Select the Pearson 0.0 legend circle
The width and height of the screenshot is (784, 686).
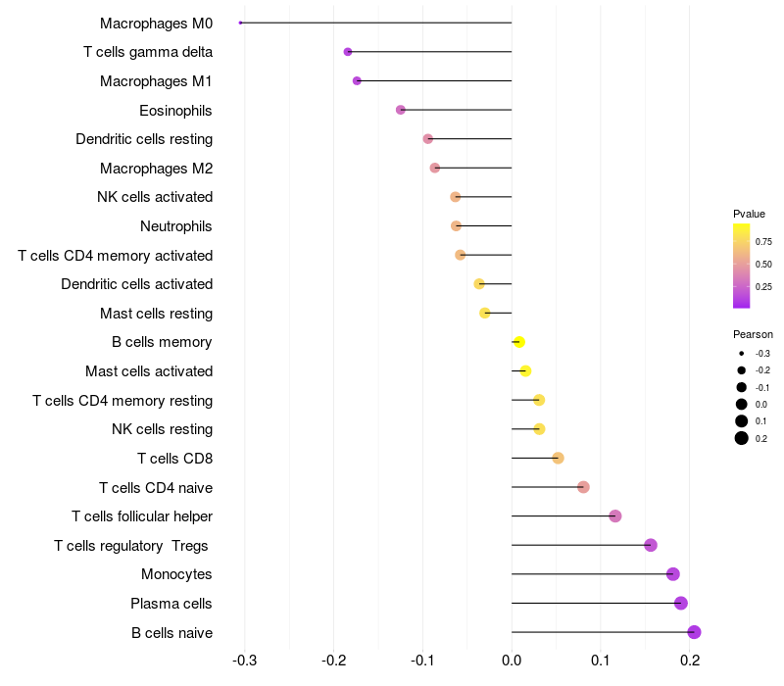click(742, 404)
